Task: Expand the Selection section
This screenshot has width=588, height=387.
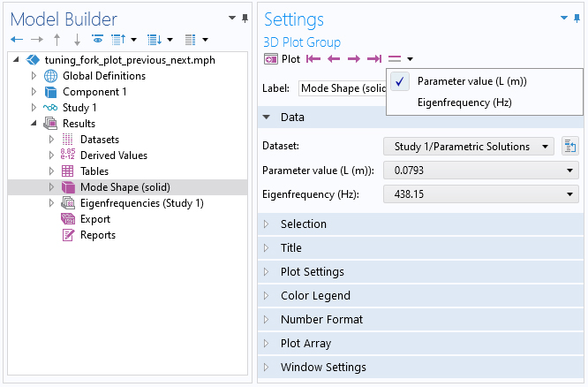Action: click(267, 224)
